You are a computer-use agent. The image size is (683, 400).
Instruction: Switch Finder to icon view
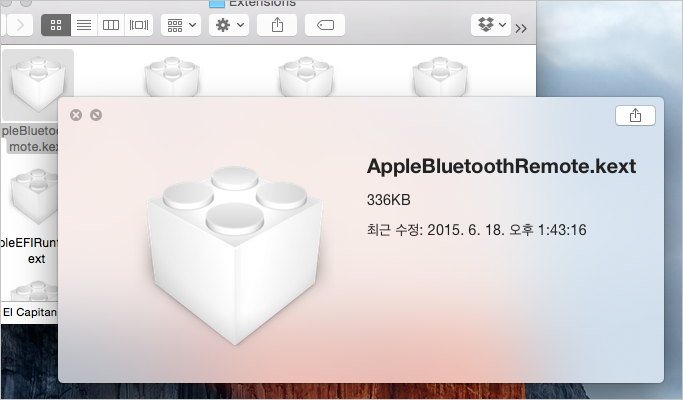coord(56,25)
